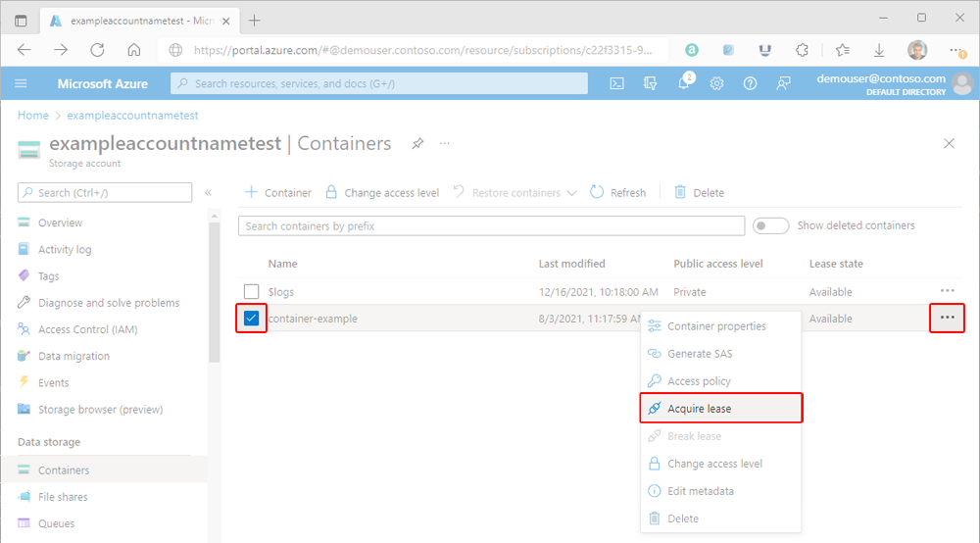Screen dimensions: 980x543
Task: Open the Help question mark icon
Action: tap(750, 83)
